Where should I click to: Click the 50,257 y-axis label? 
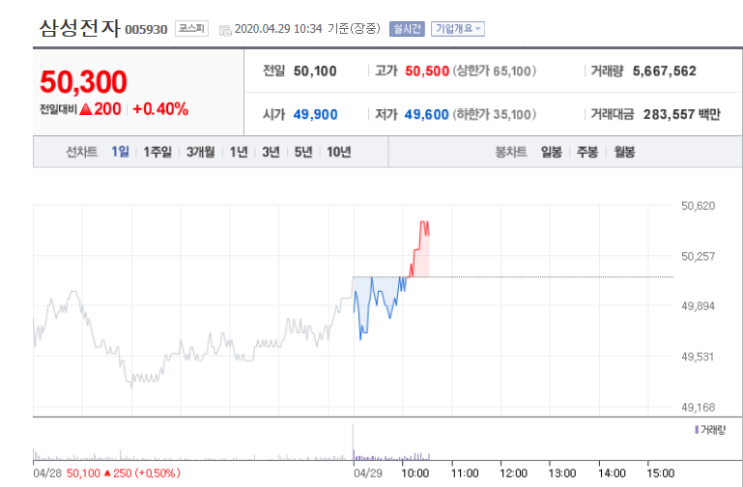click(698, 256)
